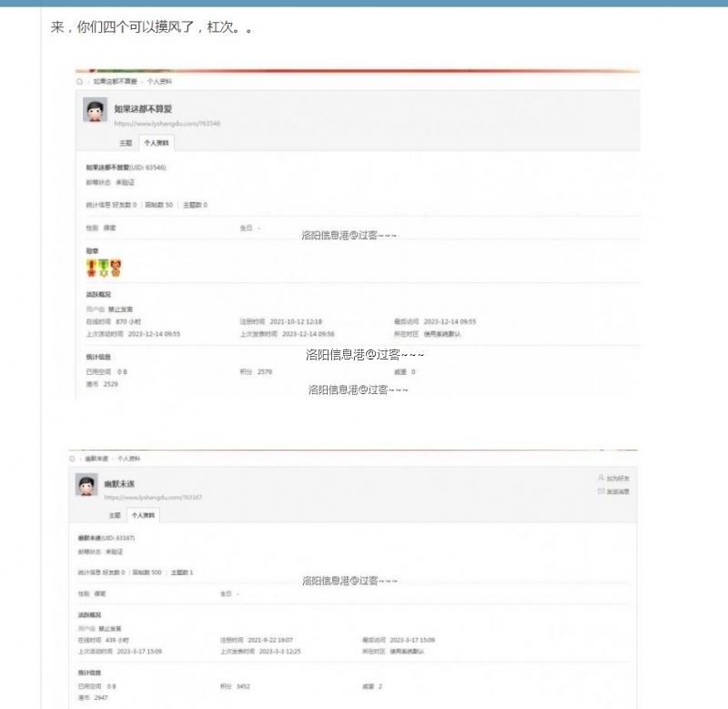Click the avatar of 幽默未遂
This screenshot has height=709, width=728.
pyautogui.click(x=86, y=484)
